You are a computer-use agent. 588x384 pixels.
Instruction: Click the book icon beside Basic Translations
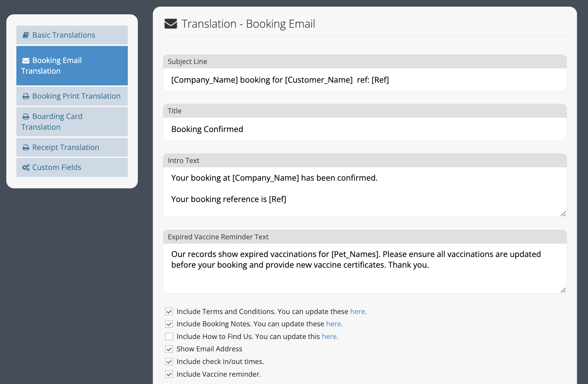tap(26, 35)
